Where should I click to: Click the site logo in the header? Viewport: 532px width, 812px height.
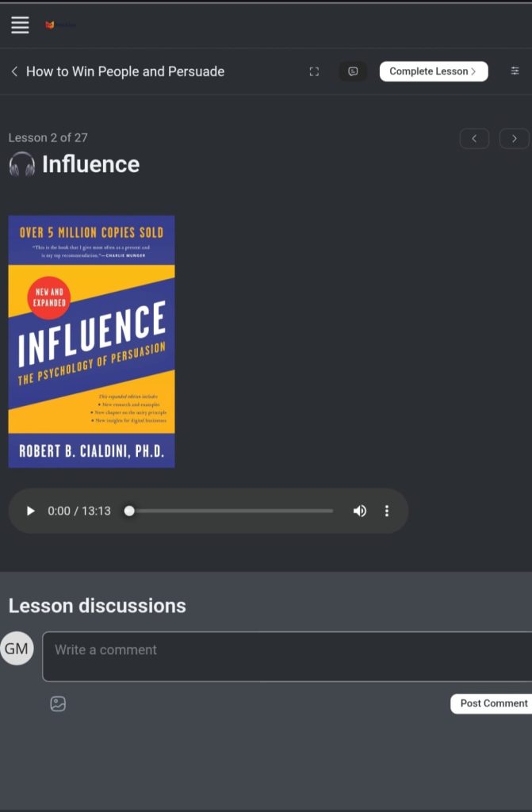59,25
